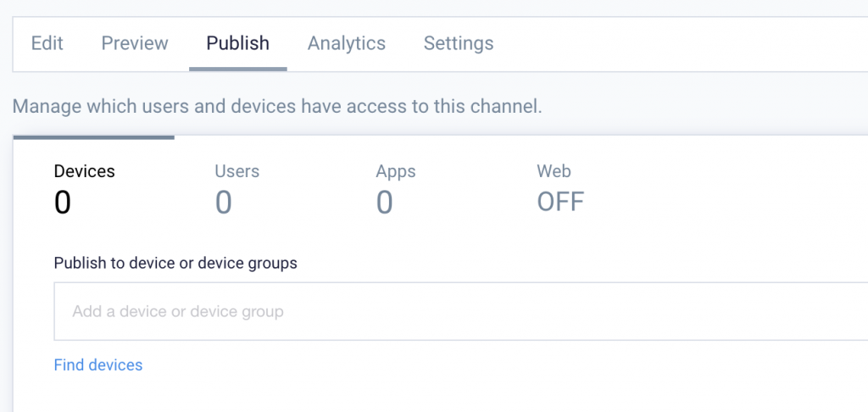This screenshot has height=412, width=868.
Task: Open the Preview tab
Action: pyautogui.click(x=135, y=43)
